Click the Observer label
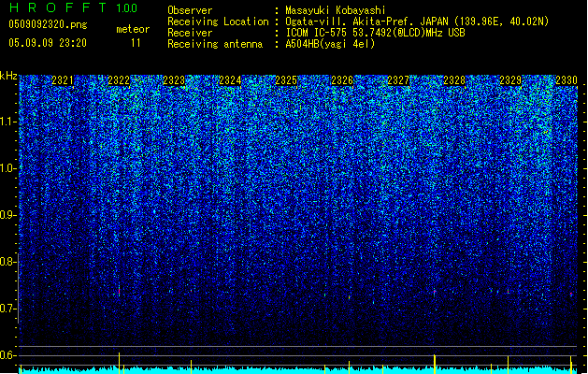Image resolution: width=588 pixels, height=374 pixels. [x=190, y=10]
